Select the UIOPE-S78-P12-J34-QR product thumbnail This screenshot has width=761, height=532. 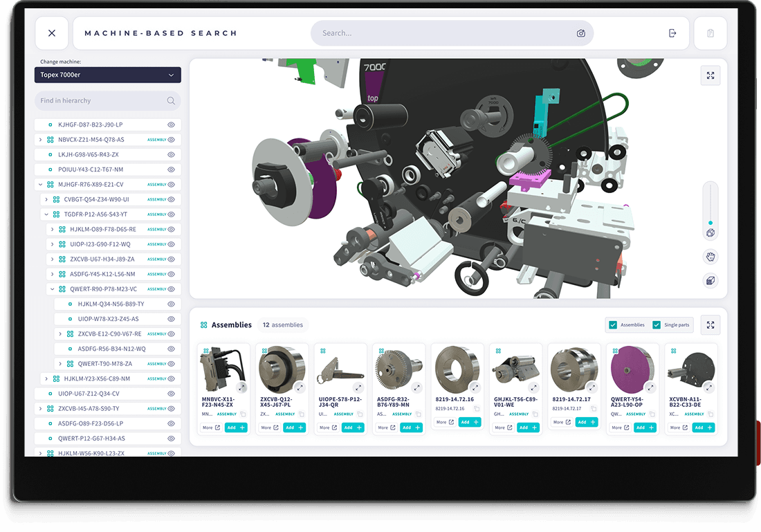click(340, 369)
